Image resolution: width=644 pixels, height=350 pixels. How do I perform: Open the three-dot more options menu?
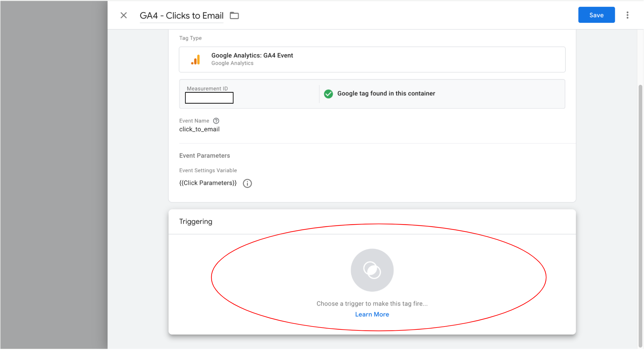[x=627, y=15]
